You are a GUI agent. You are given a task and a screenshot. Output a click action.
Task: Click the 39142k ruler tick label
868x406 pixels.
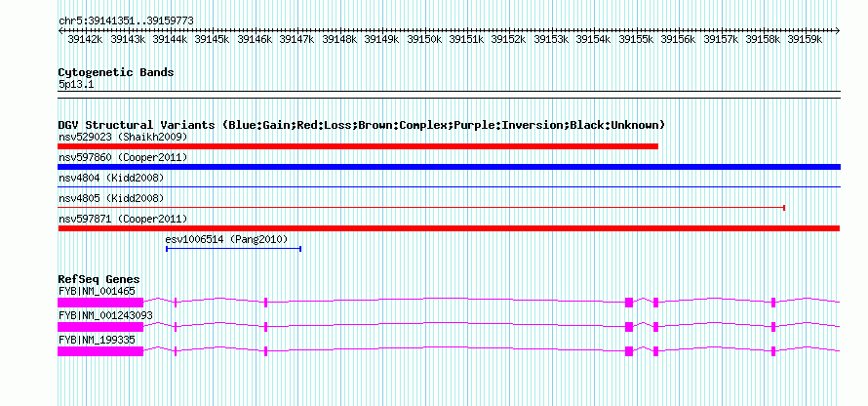85,39
